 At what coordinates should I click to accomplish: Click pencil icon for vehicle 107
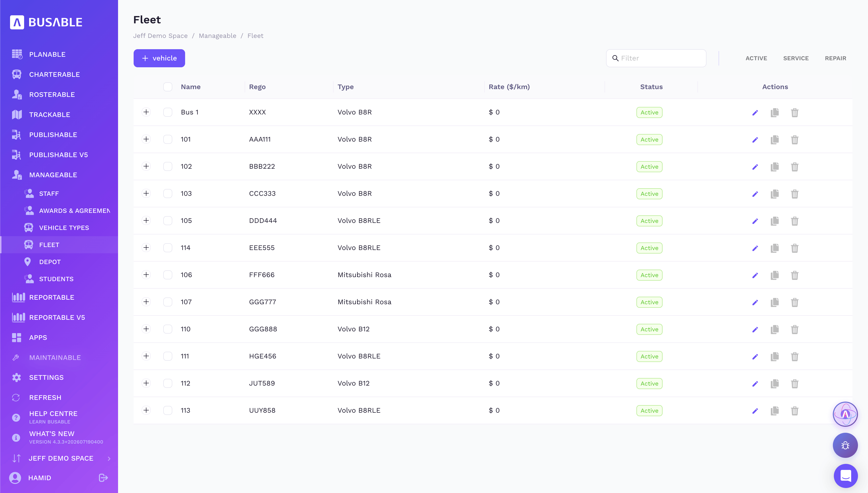tap(755, 302)
